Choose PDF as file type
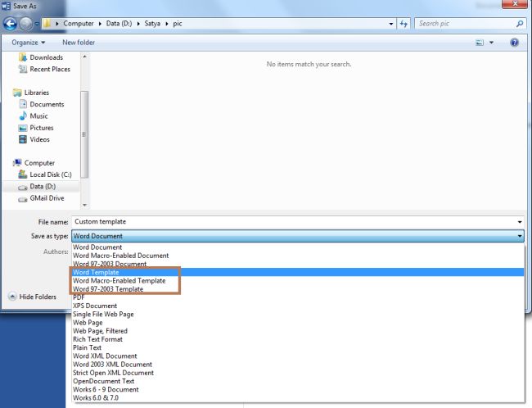 tap(298, 297)
